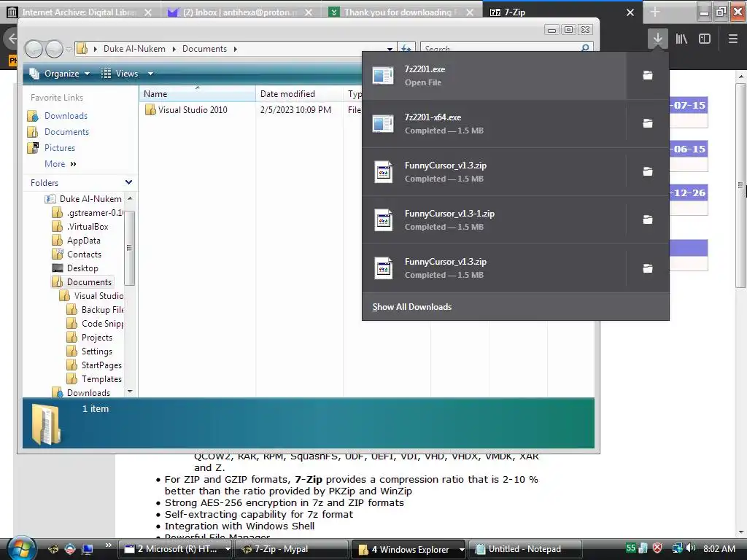Open a new browser tab with plus

tap(655, 12)
